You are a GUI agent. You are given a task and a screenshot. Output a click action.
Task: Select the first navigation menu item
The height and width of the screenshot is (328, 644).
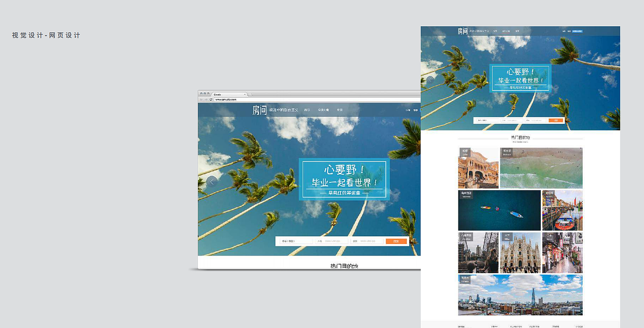pyautogui.click(x=495, y=31)
